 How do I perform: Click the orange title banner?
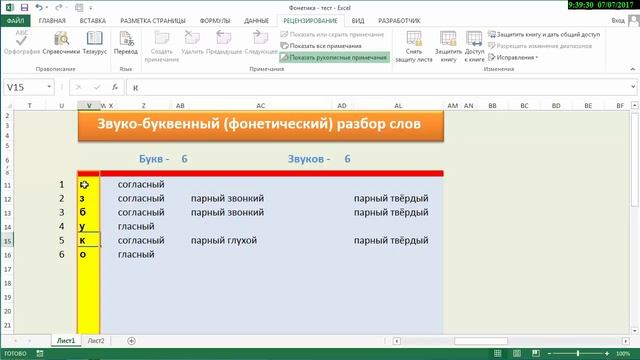coord(260,126)
